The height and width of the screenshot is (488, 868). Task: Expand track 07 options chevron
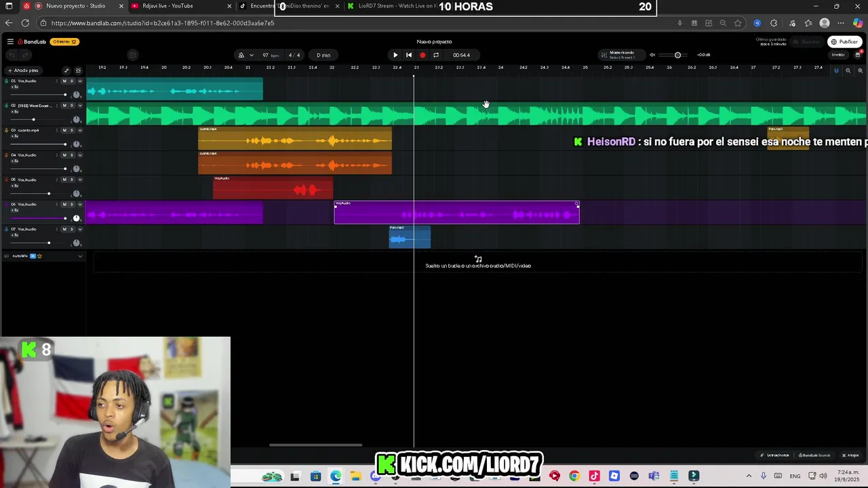pos(80,229)
